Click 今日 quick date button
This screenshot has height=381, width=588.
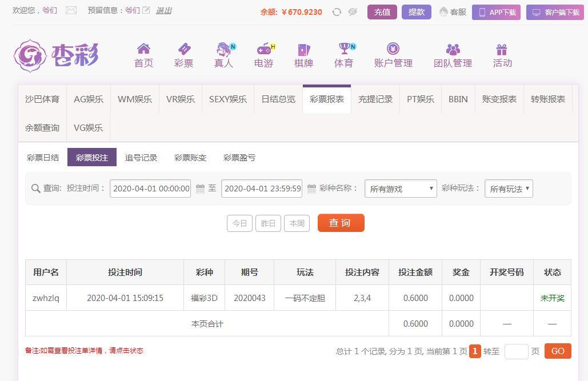coord(239,223)
